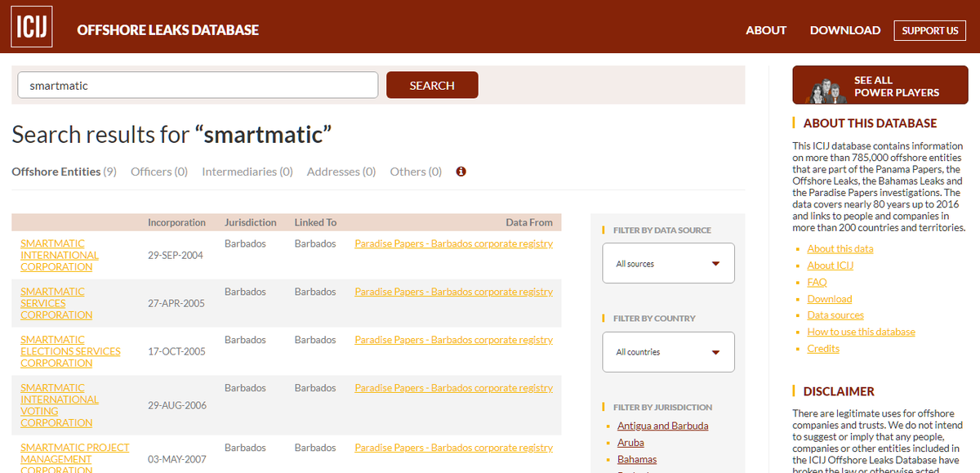The width and height of the screenshot is (980, 473).
Task: Click the ICIJ logo icon
Action: point(32,29)
